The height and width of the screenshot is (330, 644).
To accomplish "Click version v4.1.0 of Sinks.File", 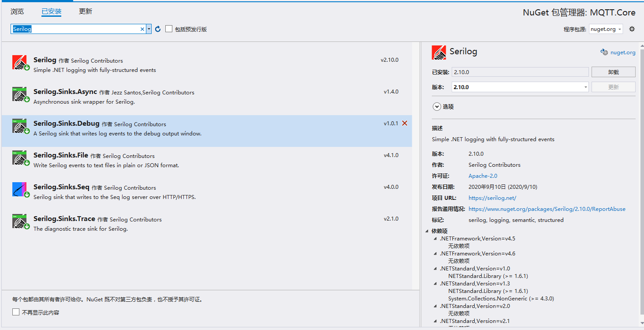I will point(391,155).
